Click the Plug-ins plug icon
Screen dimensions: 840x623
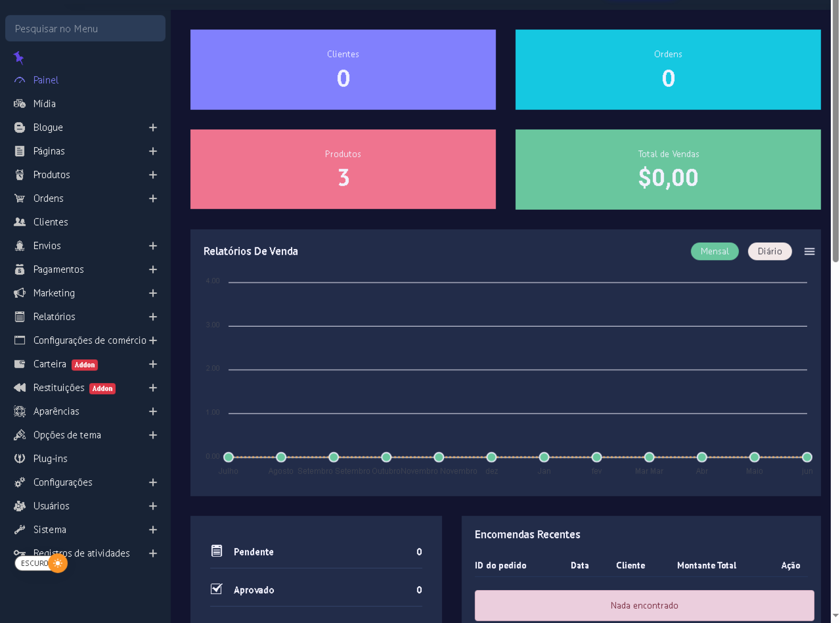(x=20, y=458)
